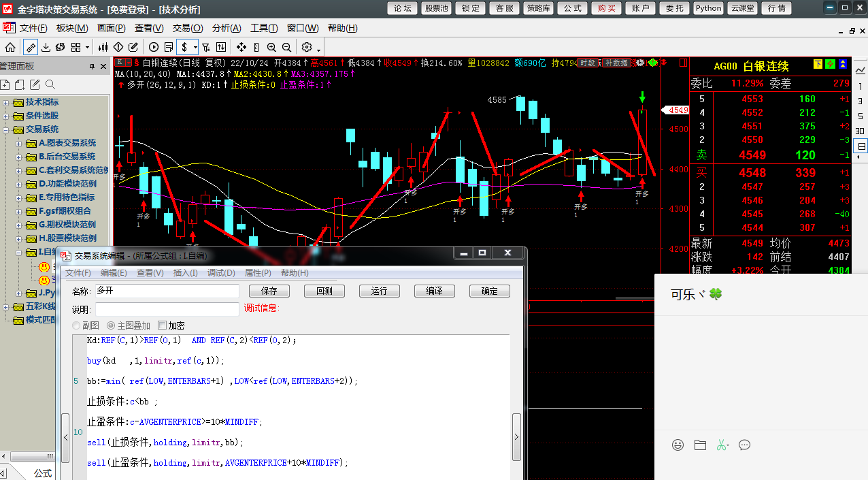The width and height of the screenshot is (868, 480).
Task: Open the 分析(A) menu
Action: 227,28
